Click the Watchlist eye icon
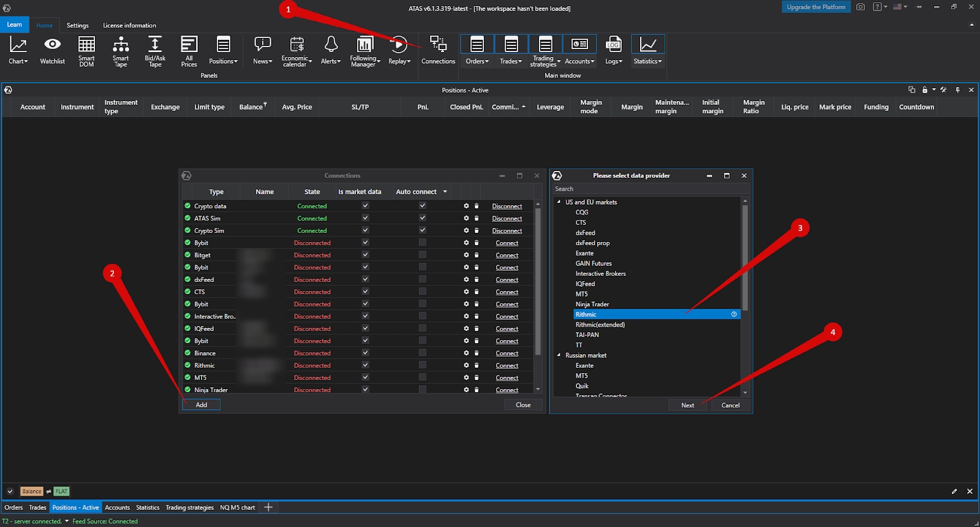Screen dimensions: 980x527 coord(52,45)
